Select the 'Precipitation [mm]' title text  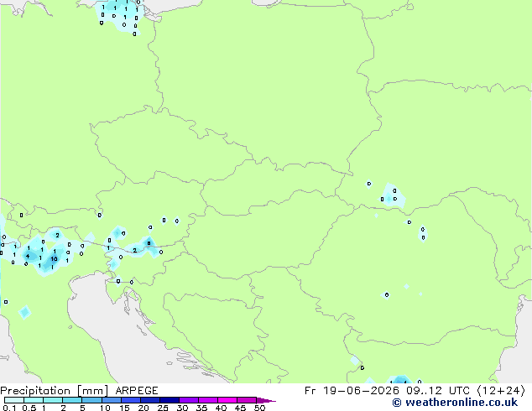[x=55, y=391]
